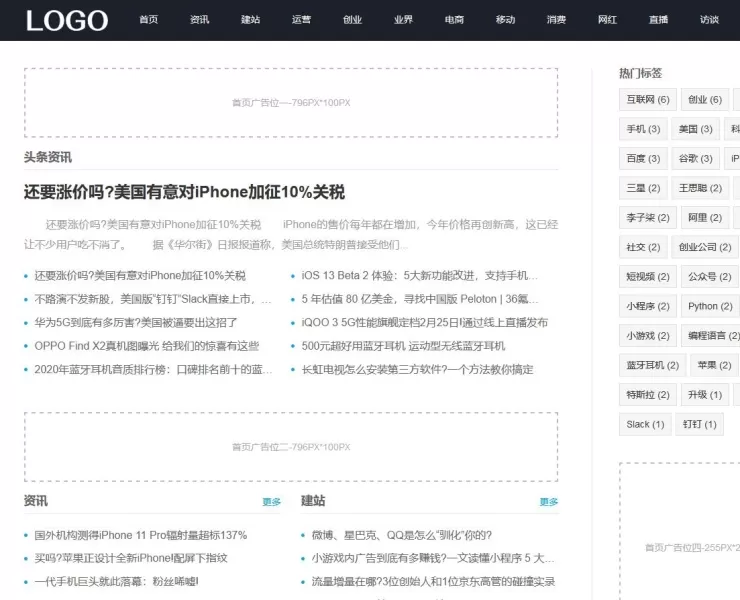Image resolution: width=740 pixels, height=600 pixels.
Task: Select the 互联网 (6) hot tag
Action: coord(647,100)
